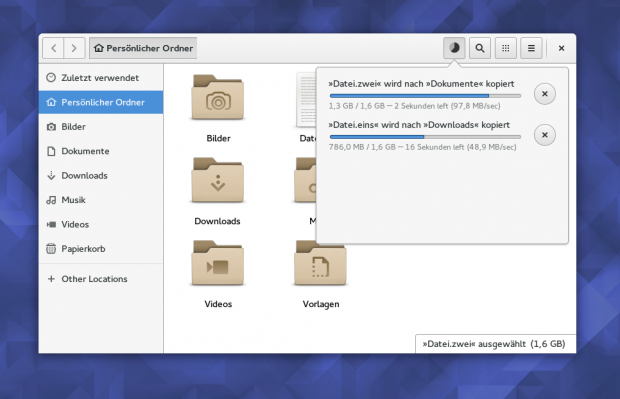Open Dokumente in the sidebar
Viewport: 620px width, 399px height.
101,151
